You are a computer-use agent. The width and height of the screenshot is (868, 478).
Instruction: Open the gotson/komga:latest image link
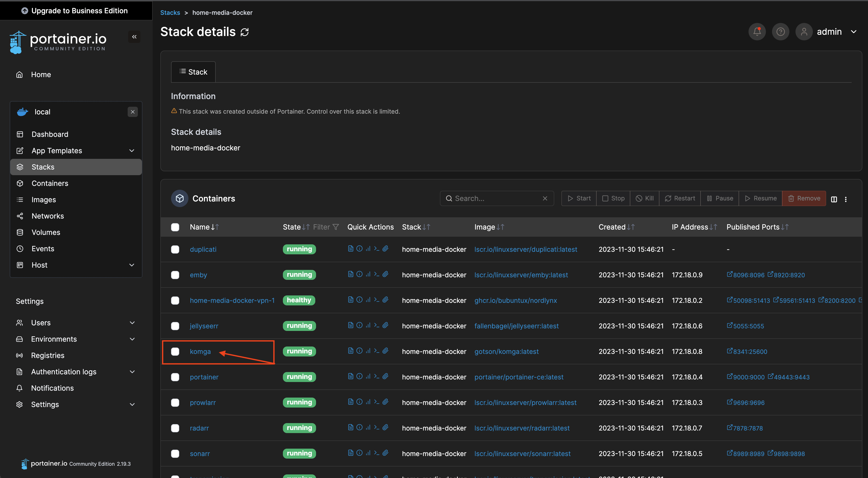(507, 352)
